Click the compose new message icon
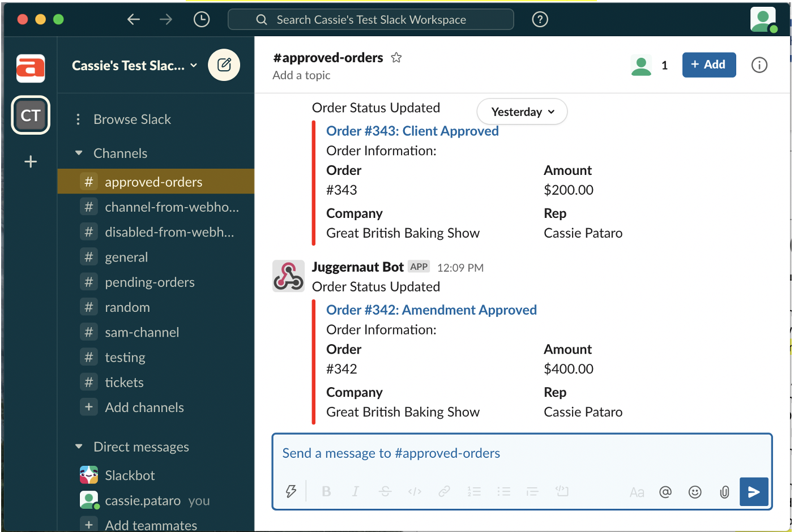This screenshot has height=532, width=794. point(224,65)
